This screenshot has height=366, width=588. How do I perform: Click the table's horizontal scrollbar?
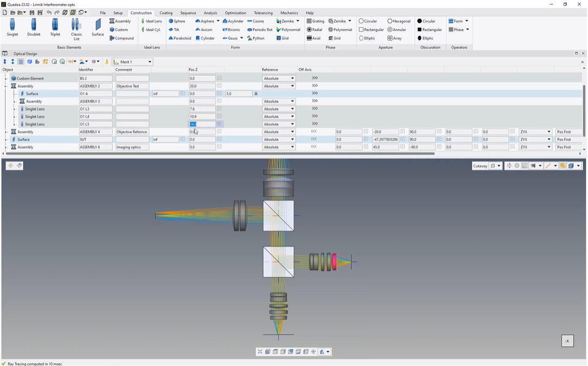(219, 153)
